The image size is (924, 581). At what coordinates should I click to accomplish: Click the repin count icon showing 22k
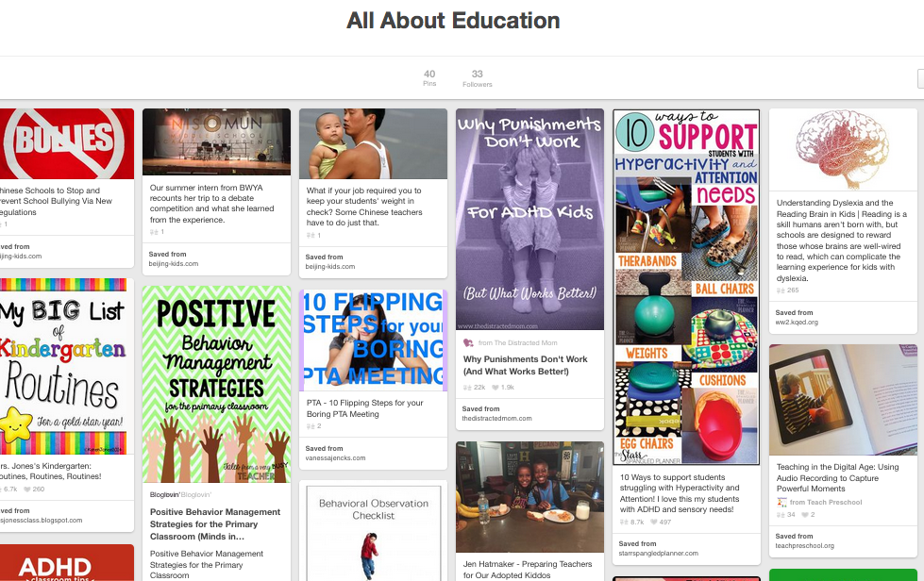[467, 388]
